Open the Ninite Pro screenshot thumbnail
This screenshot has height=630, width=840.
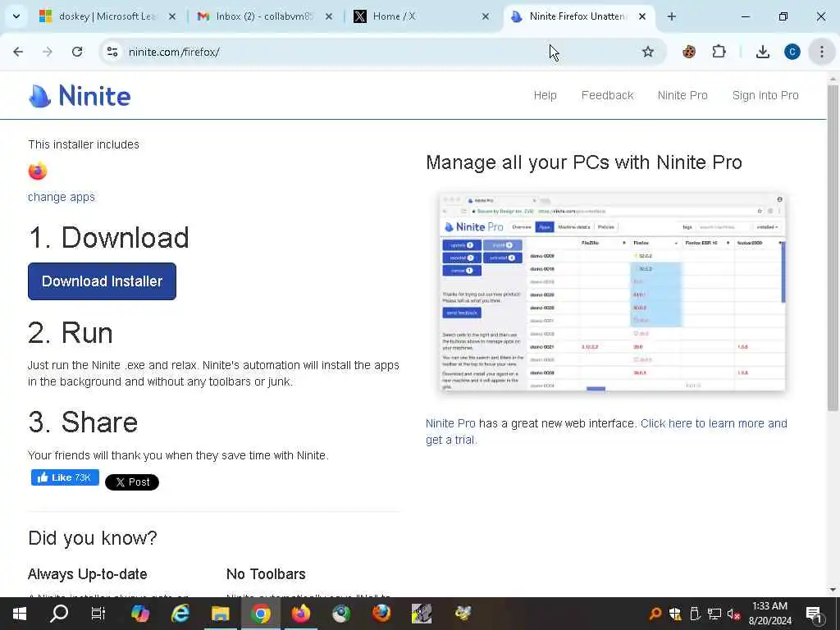point(612,292)
